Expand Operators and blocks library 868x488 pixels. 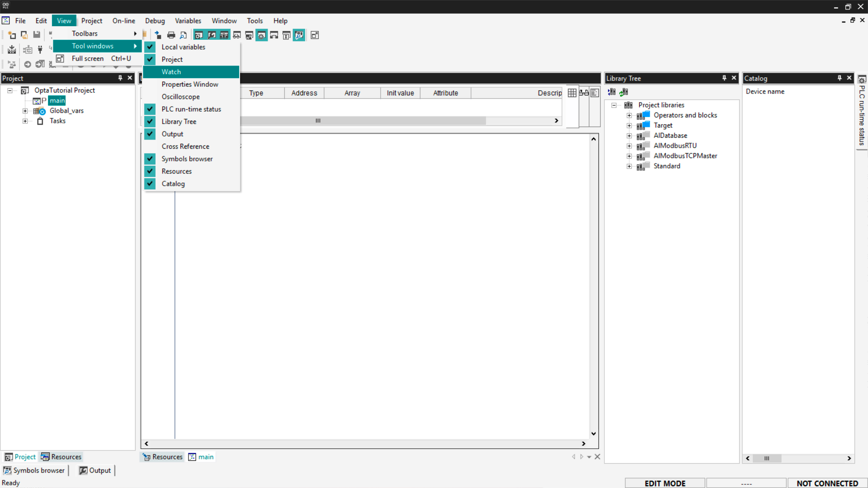629,115
